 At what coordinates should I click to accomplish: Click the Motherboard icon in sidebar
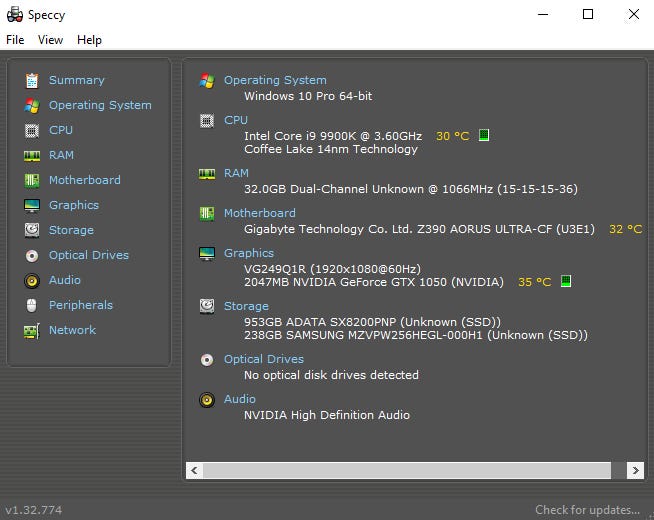pos(31,180)
